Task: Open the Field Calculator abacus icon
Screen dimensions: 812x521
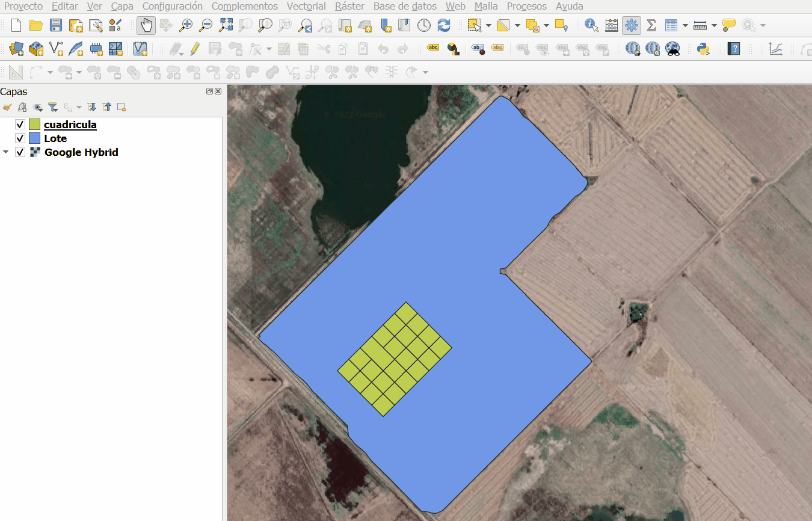Action: [612, 25]
